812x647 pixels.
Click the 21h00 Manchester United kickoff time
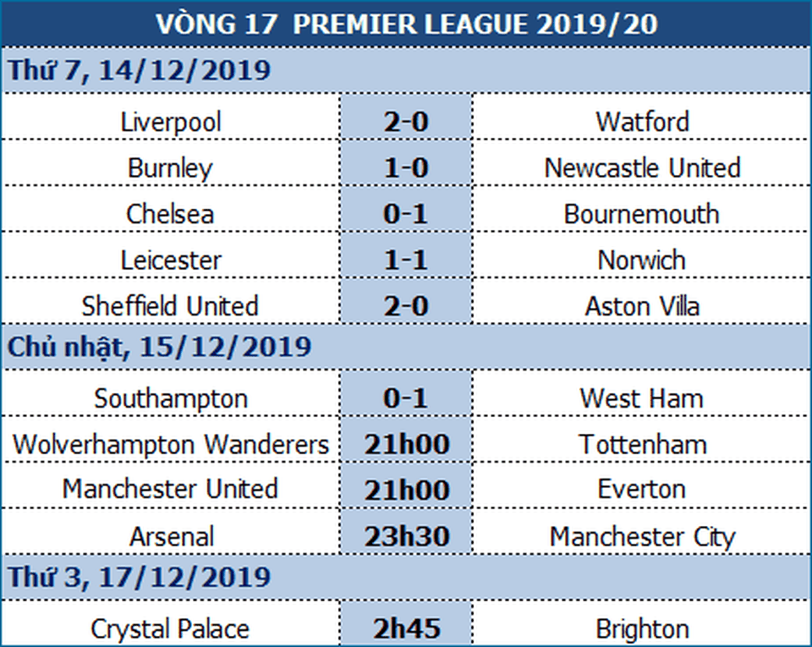pos(406,490)
